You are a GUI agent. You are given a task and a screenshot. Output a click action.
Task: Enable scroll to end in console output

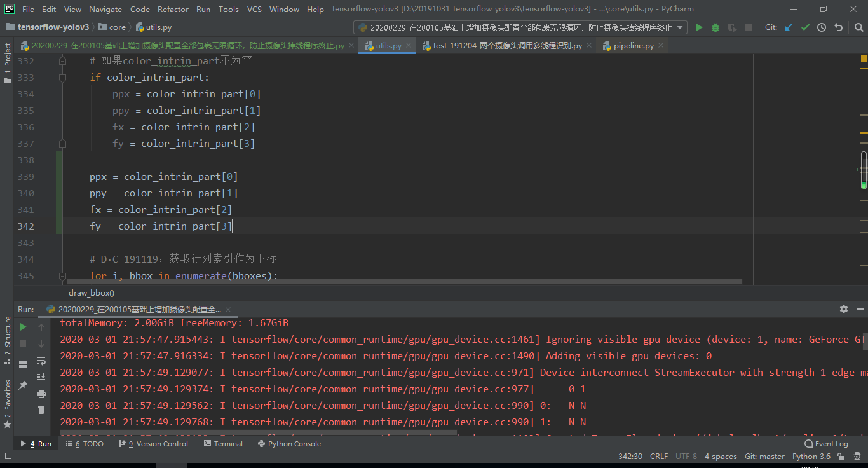[41, 376]
